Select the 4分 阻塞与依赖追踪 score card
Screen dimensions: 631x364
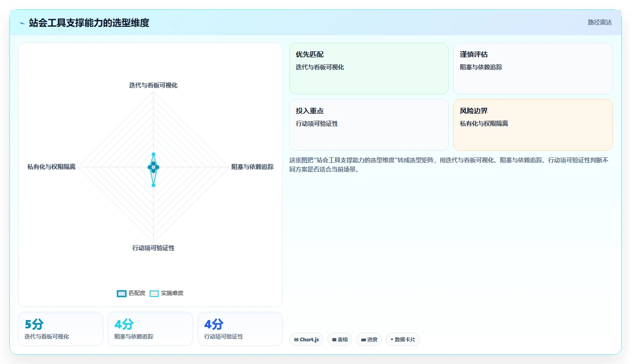tap(150, 329)
